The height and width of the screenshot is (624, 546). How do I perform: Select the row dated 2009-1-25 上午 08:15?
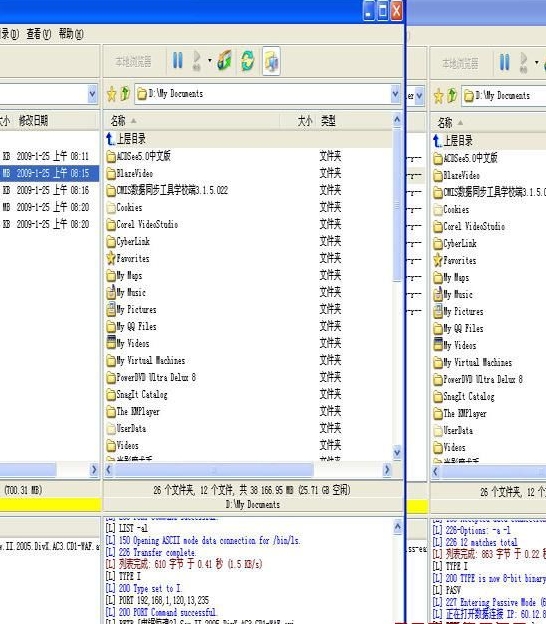[49, 173]
